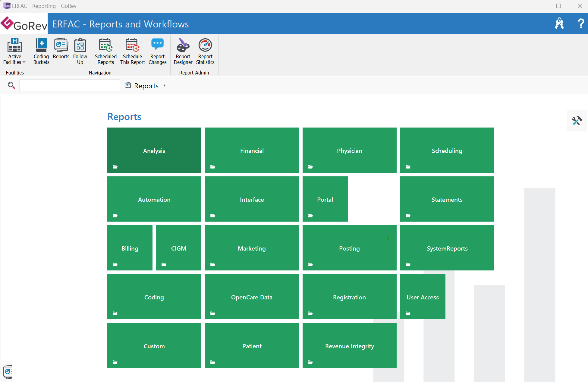Open the Revenue Integrity folder tile
The width and height of the screenshot is (588, 382).
coord(350,346)
